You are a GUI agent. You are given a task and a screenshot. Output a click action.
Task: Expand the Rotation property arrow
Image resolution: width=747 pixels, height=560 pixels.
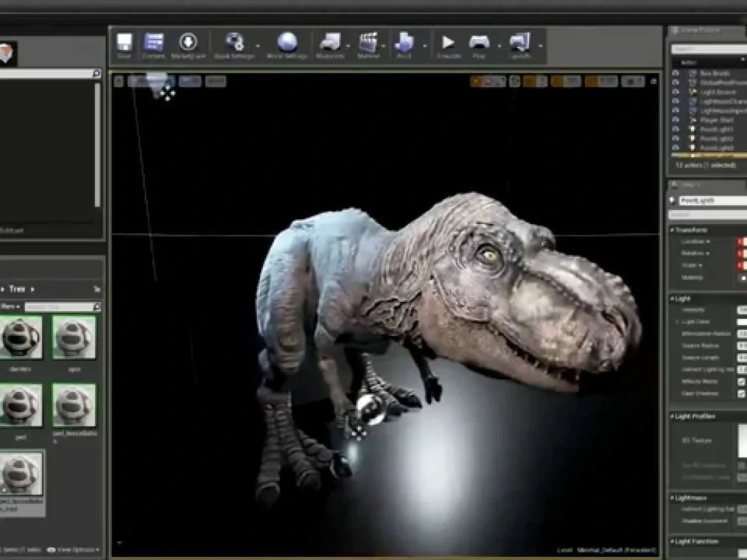pyautogui.click(x=707, y=252)
